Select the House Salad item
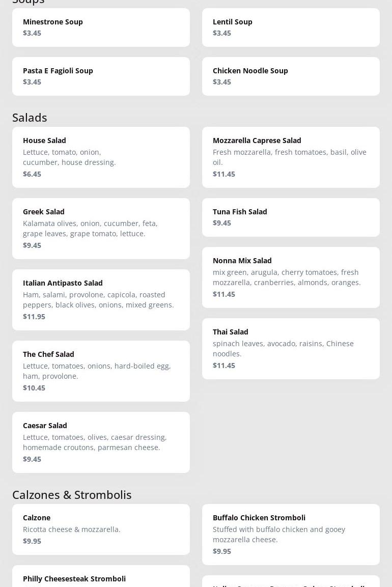Screen dimensions: 392x587 click(101, 157)
